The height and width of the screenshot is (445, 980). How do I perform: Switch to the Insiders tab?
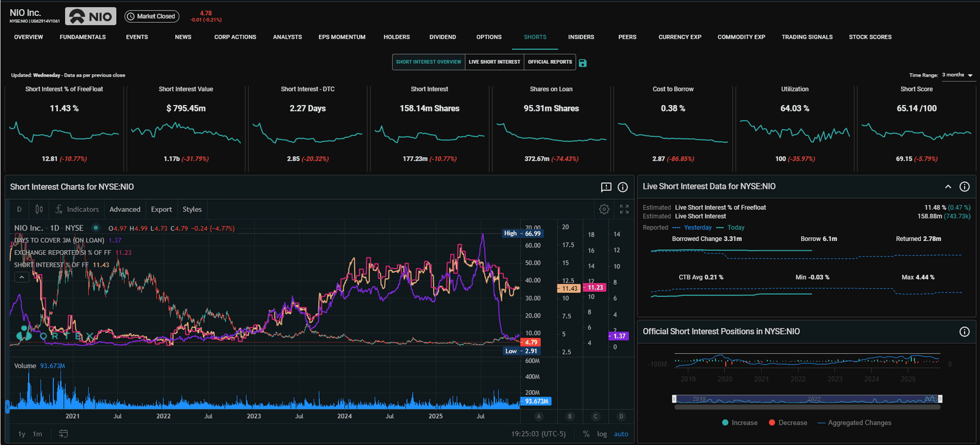(581, 37)
